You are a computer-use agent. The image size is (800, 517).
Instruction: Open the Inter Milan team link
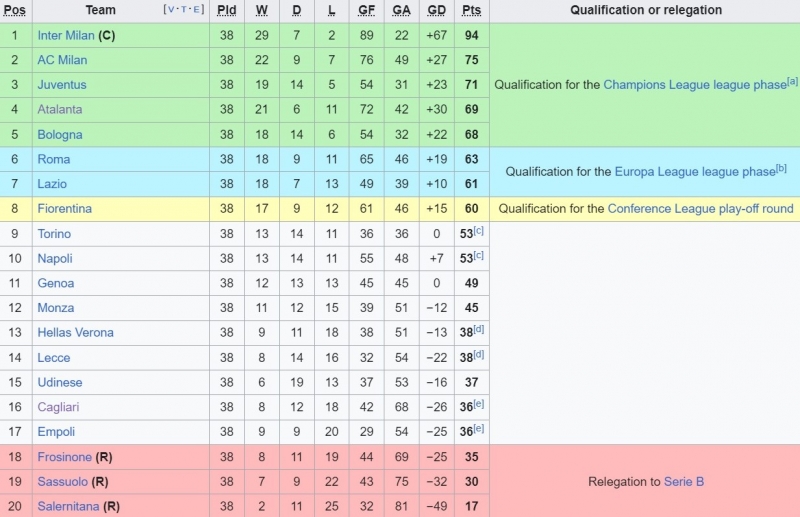(65, 35)
